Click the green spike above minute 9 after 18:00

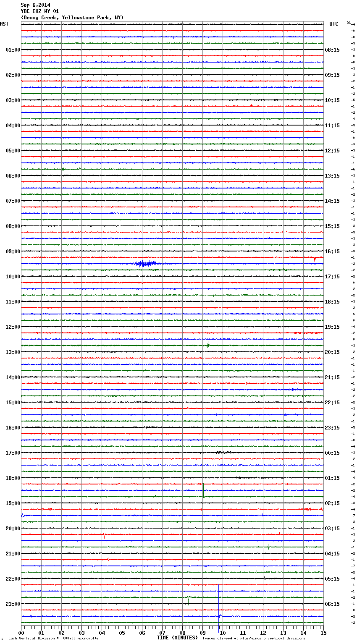[x=203, y=491]
